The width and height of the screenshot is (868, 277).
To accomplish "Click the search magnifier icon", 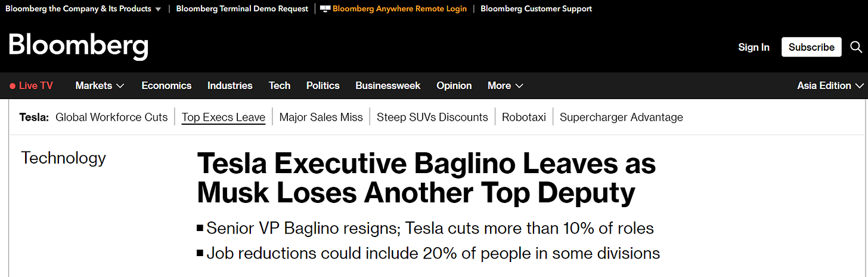I will click(856, 47).
